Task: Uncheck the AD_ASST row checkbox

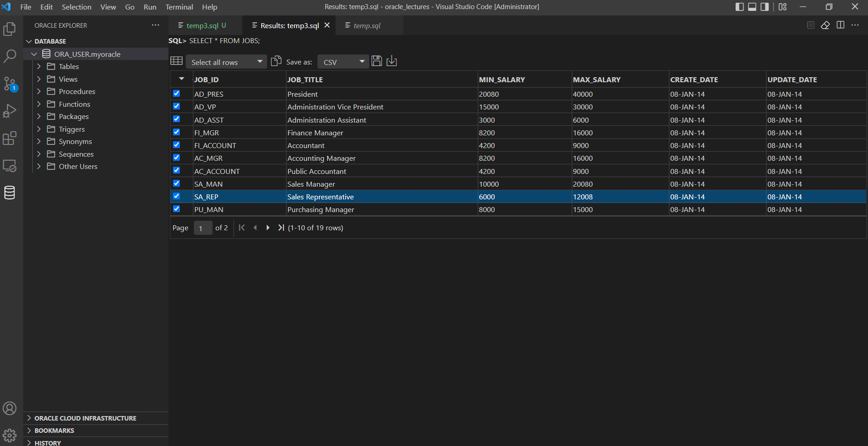Action: coord(177,119)
